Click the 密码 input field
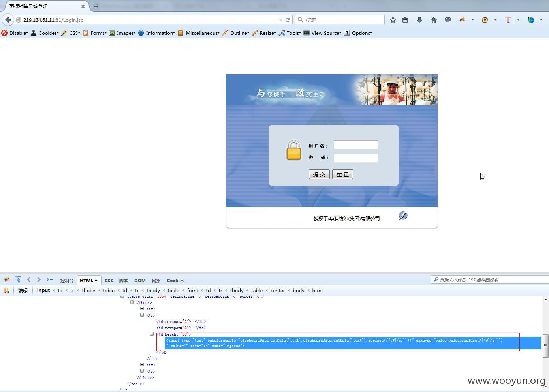This screenshot has height=392, width=549. coord(356,158)
